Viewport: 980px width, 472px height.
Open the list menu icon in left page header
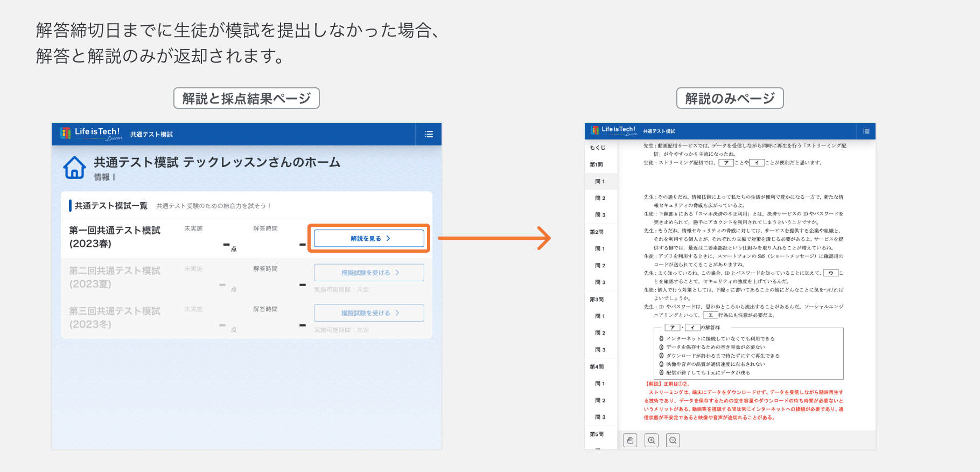tap(429, 134)
